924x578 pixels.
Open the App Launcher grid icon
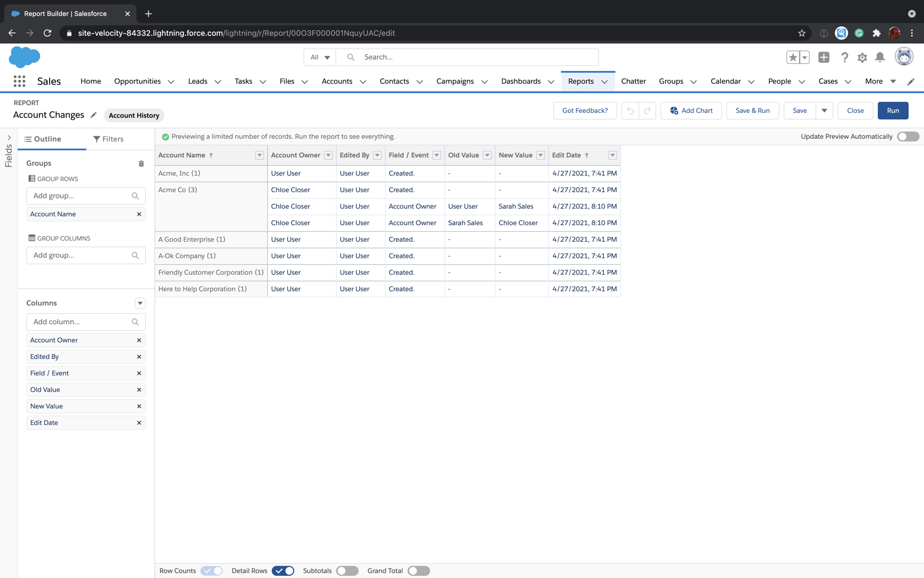pyautogui.click(x=19, y=80)
